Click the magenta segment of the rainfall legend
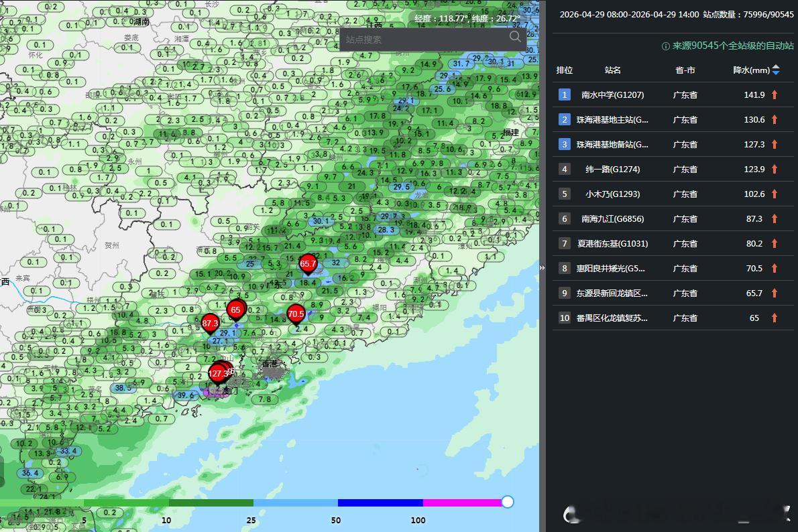This screenshot has width=798, height=532. (462, 503)
